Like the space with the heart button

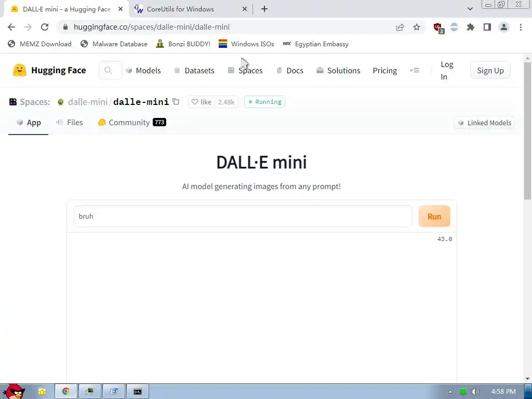pos(201,102)
